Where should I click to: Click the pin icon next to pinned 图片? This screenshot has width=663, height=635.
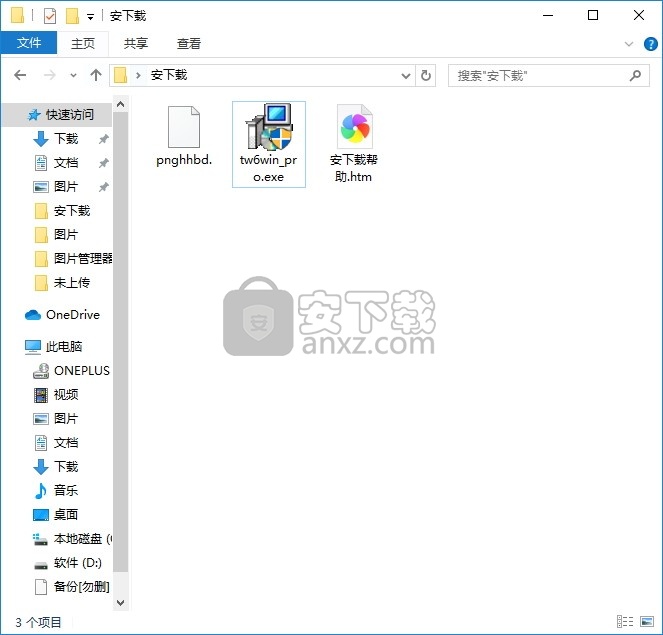tap(104, 186)
